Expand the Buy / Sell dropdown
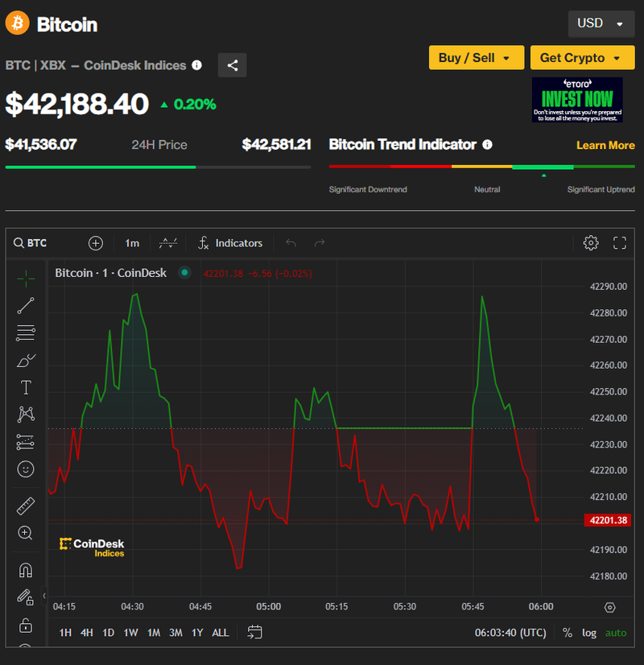The width and height of the screenshot is (644, 665). tap(475, 58)
